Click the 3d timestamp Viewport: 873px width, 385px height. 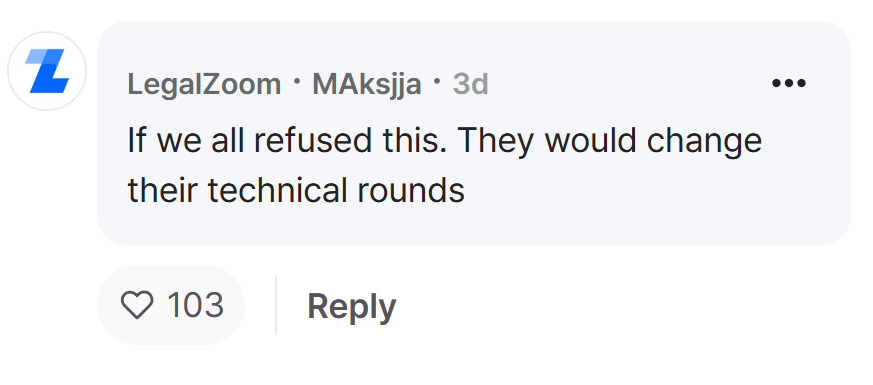[x=470, y=85]
